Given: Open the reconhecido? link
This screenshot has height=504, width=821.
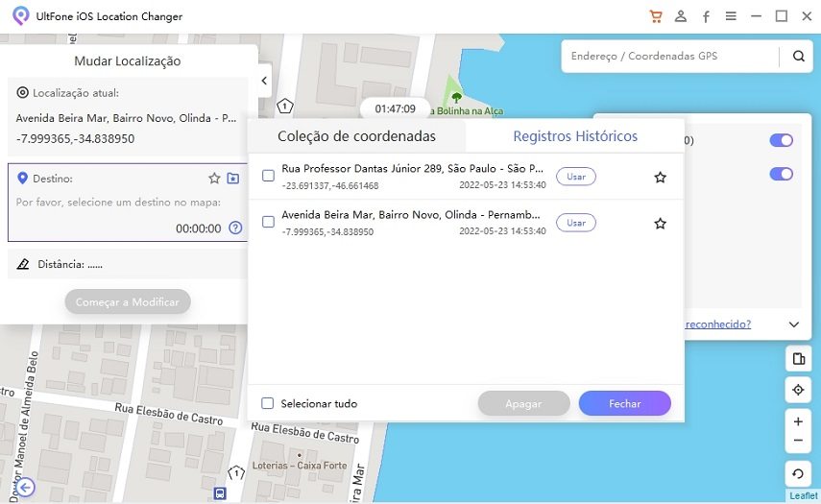Looking at the screenshot, I should click(718, 324).
